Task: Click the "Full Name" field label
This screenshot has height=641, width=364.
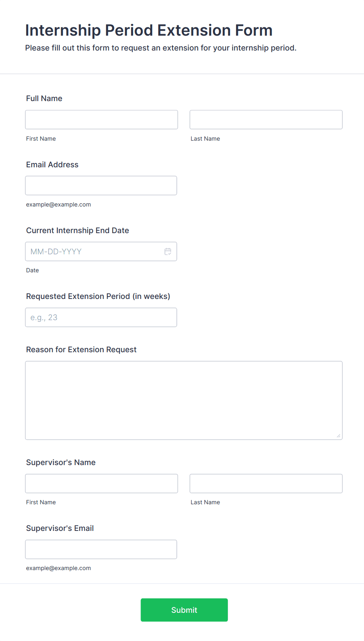Action: (44, 98)
